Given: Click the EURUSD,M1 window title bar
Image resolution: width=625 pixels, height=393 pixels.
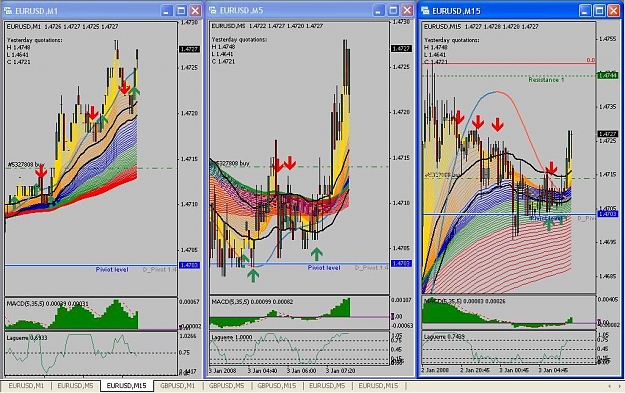Looking at the screenshot, I should point(102,11).
